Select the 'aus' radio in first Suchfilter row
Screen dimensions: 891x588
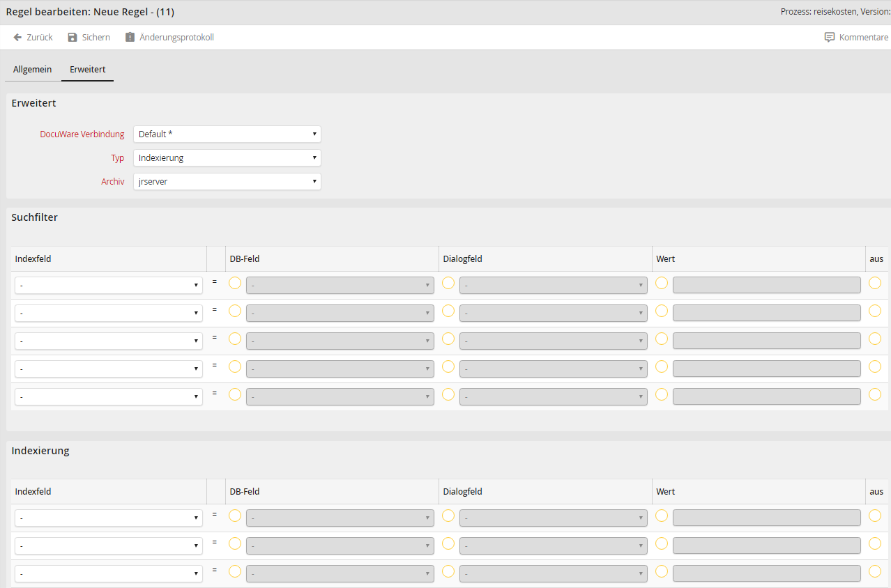point(875,283)
